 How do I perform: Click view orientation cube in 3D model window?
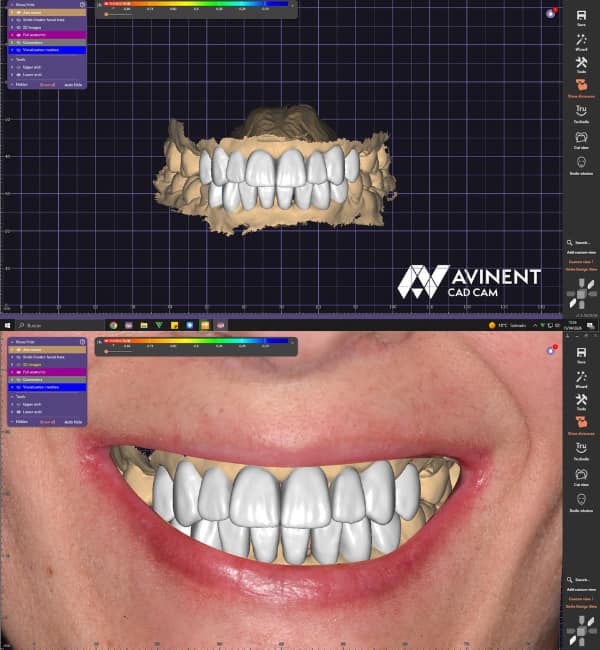pos(581,294)
